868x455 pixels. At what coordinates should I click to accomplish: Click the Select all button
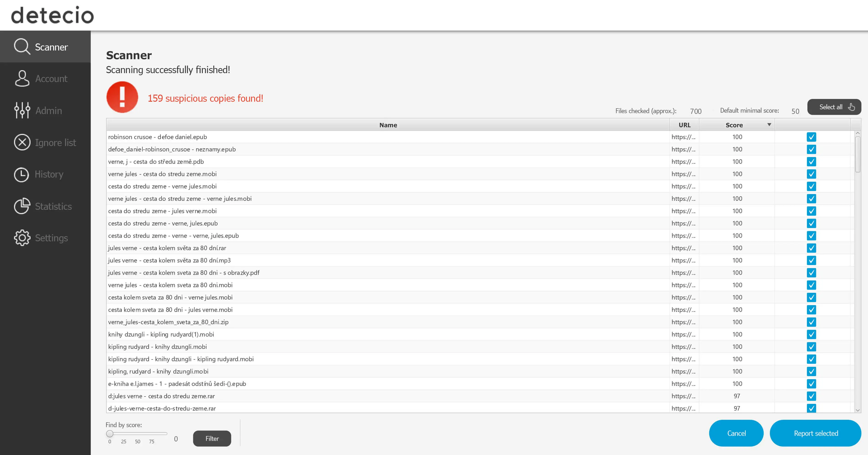[834, 107]
